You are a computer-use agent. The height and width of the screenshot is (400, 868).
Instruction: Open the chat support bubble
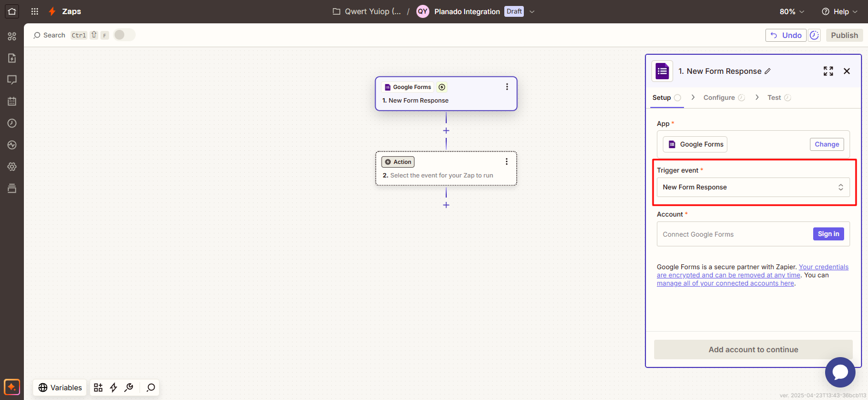(840, 372)
